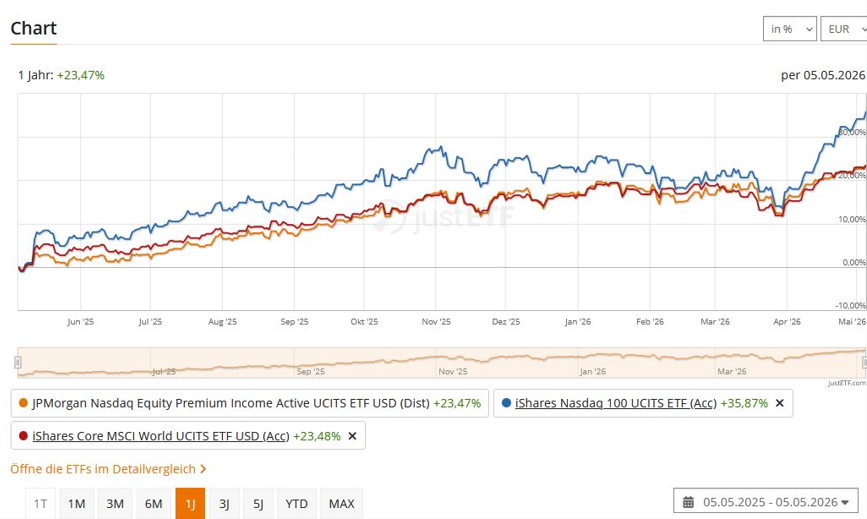
Task: Select the 1J time range tab
Action: pyautogui.click(x=190, y=504)
